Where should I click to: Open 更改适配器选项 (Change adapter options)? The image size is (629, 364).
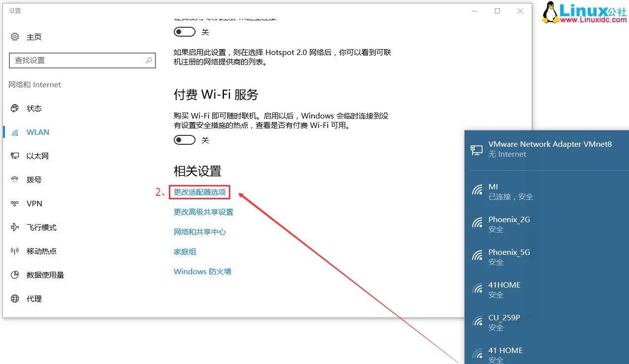pos(200,192)
